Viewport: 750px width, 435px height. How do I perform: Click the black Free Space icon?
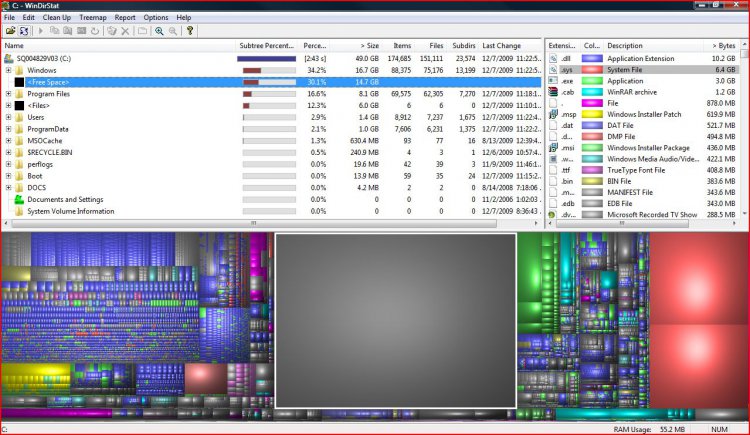click(19, 82)
